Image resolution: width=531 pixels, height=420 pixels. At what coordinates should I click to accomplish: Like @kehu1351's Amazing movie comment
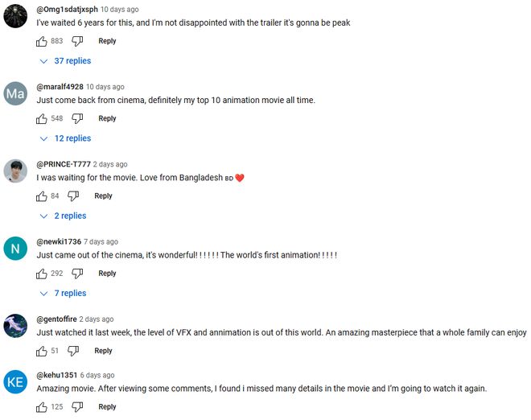[42, 407]
